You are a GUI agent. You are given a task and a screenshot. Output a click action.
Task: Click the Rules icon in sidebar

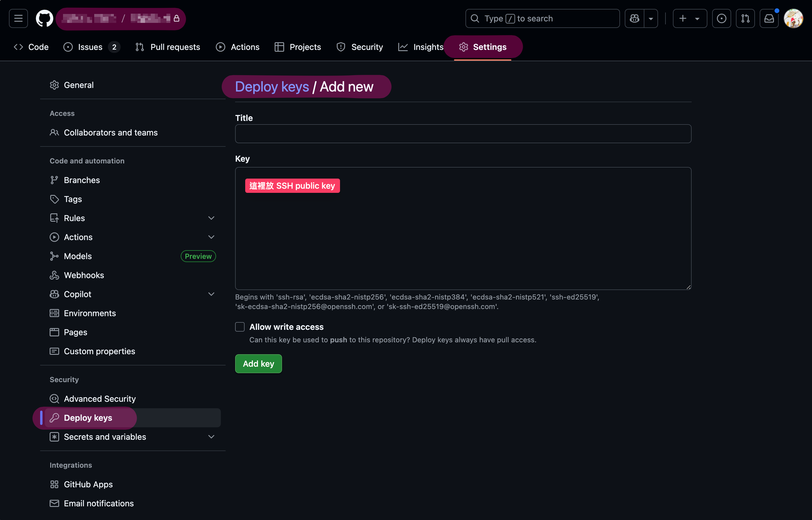click(x=54, y=218)
